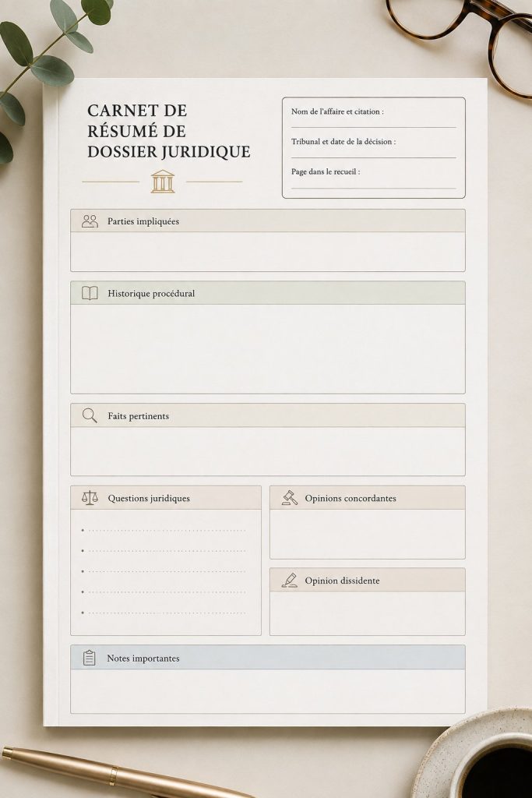Click the pen icon beside Opinion dissidente
532x798 pixels.
coord(290,580)
